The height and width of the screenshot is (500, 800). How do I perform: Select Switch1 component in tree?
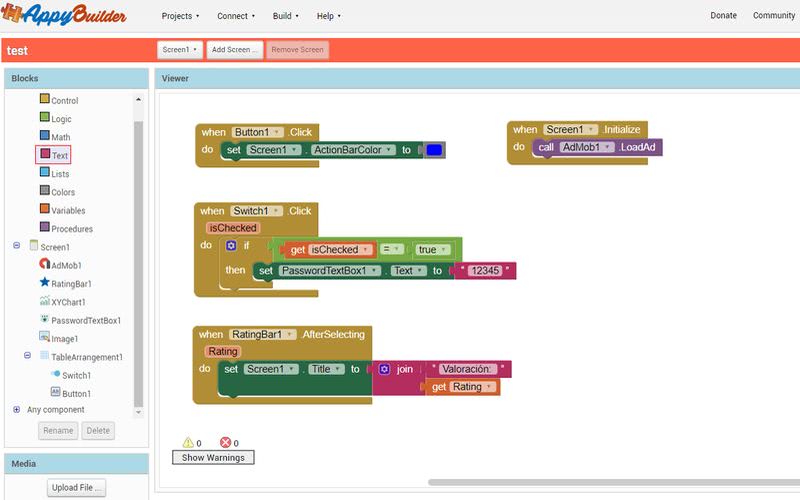(x=71, y=375)
